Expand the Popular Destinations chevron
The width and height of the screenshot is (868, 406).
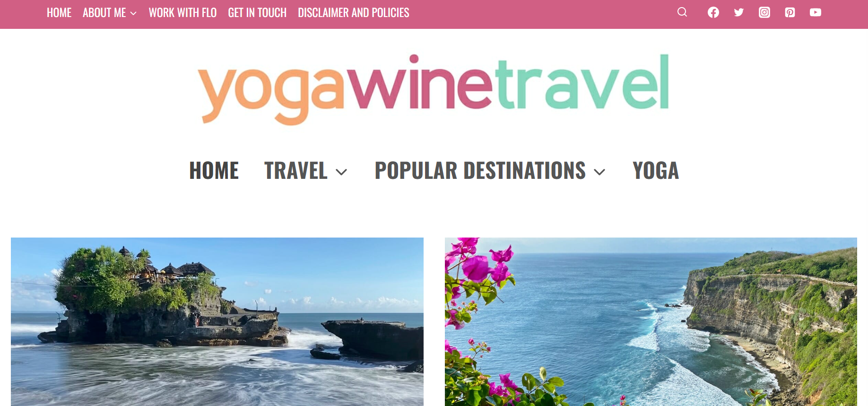coord(599,172)
